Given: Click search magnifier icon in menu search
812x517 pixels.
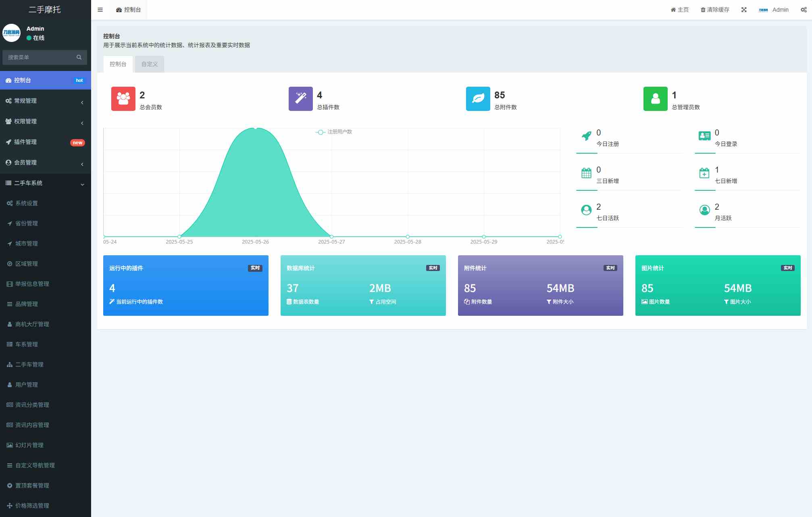Looking at the screenshot, I should (x=79, y=57).
